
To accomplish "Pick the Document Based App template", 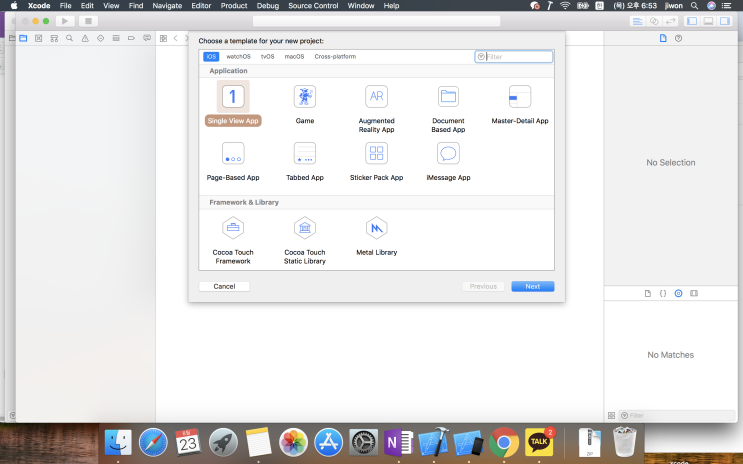I will click(448, 97).
